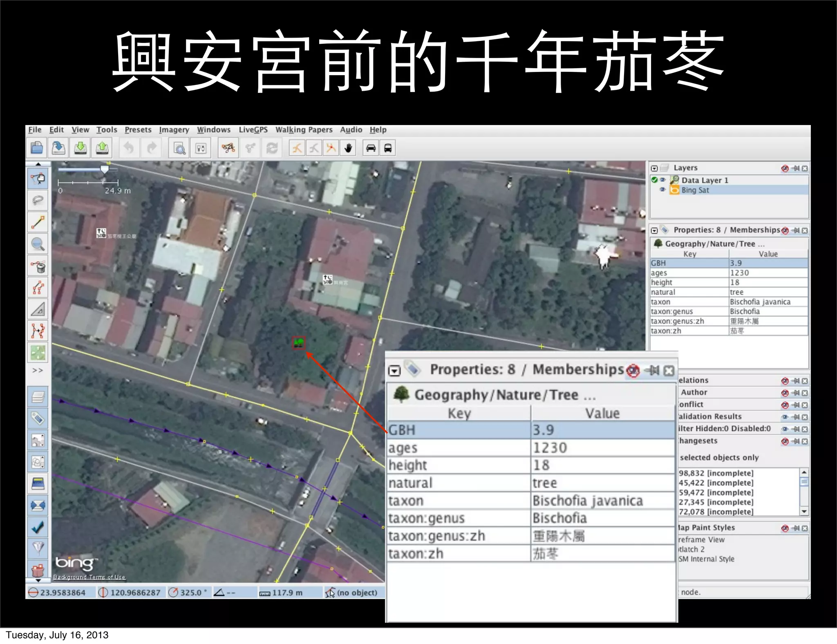Collapse the Layers panel

(654, 168)
